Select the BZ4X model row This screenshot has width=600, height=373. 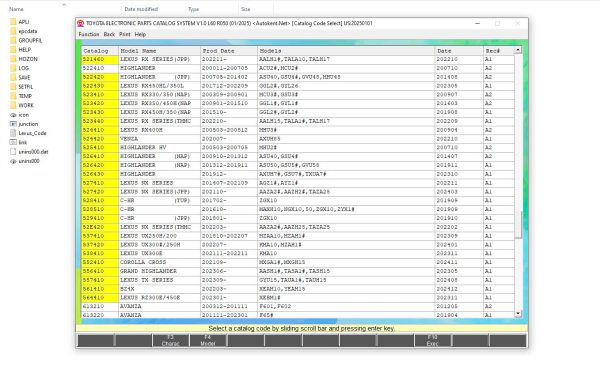(x=298, y=289)
